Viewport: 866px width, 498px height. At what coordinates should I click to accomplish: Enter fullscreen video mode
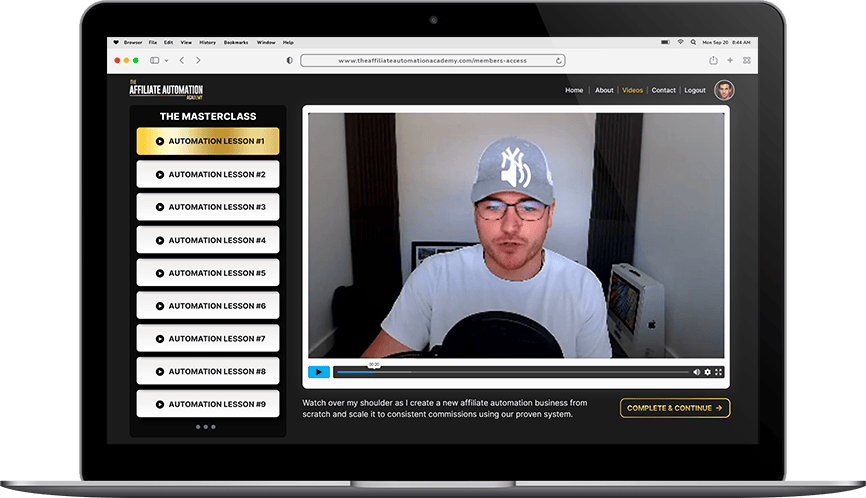coord(719,372)
